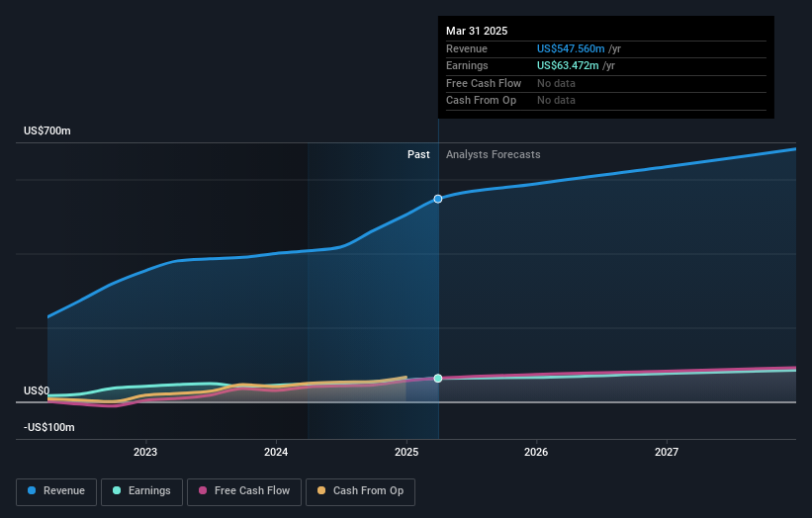The image size is (812, 518).
Task: Click the Free Cash Flow tooltip row label
Action: pyautogui.click(x=484, y=83)
